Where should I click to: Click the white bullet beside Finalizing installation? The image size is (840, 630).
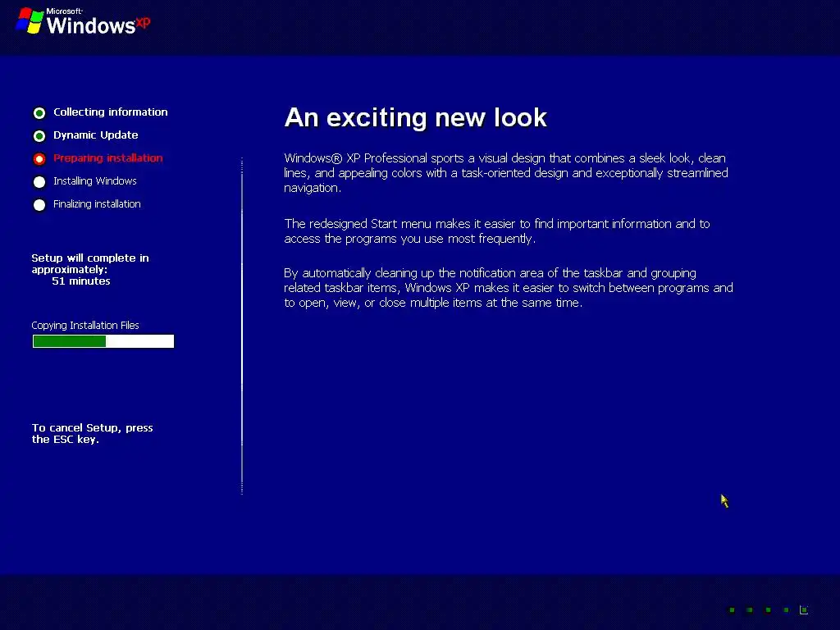[x=39, y=205]
